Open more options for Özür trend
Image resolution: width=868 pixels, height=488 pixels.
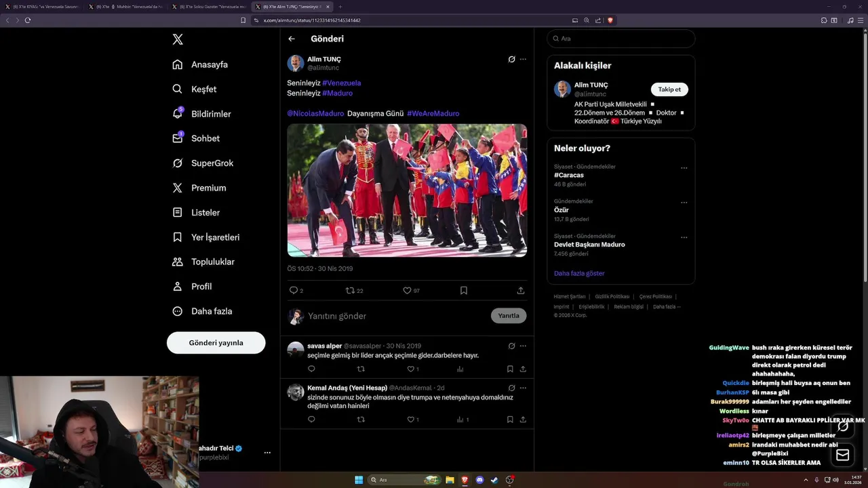tap(684, 202)
